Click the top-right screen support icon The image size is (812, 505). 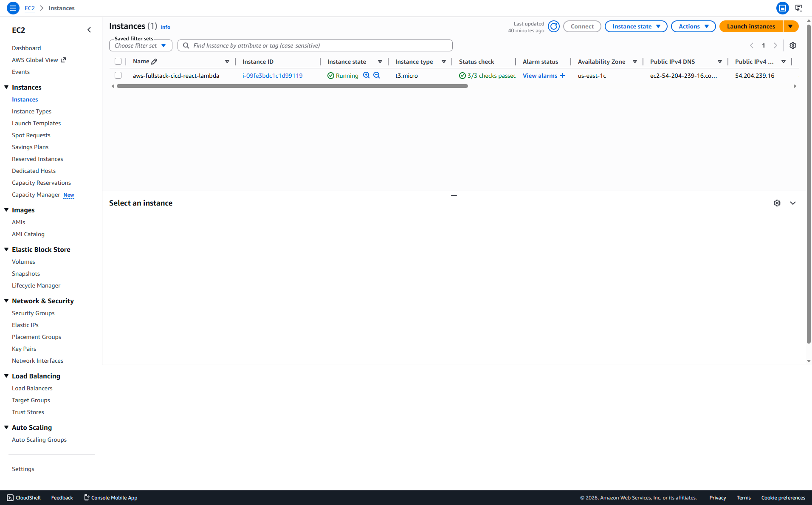point(799,8)
